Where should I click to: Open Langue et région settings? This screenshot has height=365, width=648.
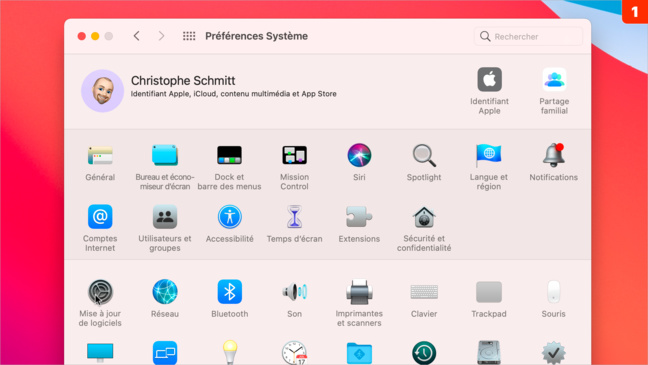coord(488,156)
